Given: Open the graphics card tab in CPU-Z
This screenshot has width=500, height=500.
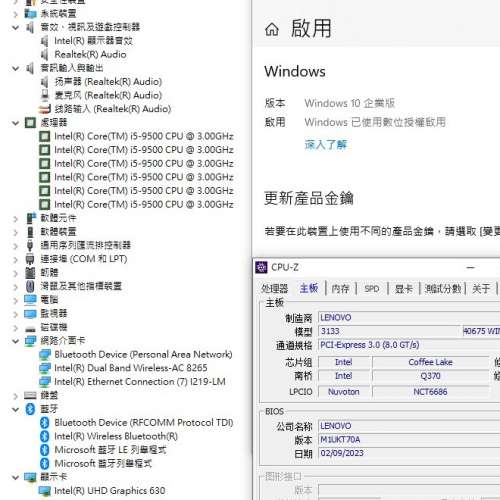Looking at the screenshot, I should point(404,289).
